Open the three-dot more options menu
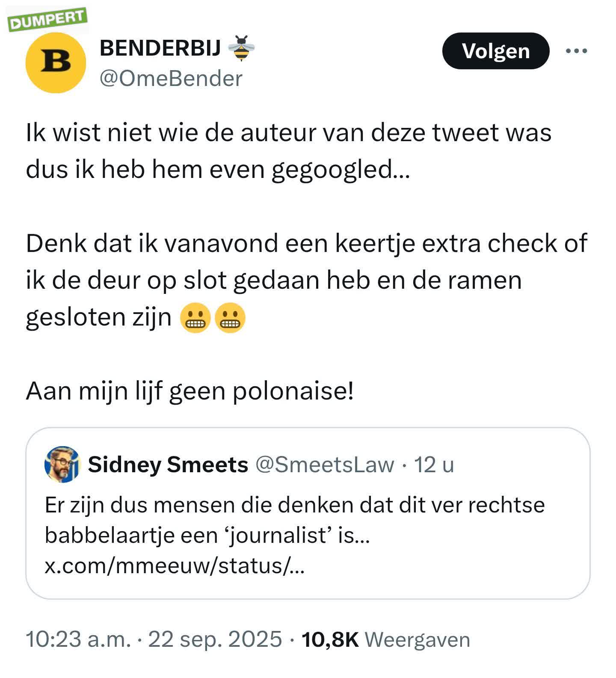616x678 pixels. [x=576, y=51]
